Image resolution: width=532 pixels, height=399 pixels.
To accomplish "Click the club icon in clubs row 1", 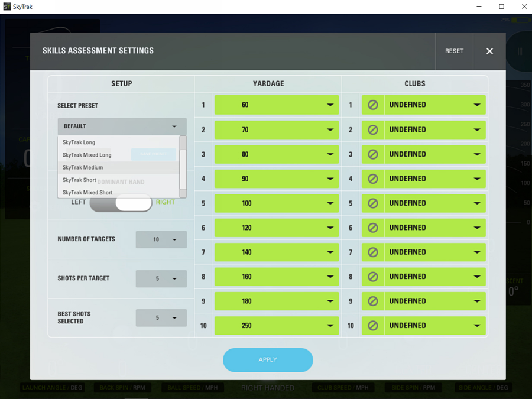I will point(372,105).
